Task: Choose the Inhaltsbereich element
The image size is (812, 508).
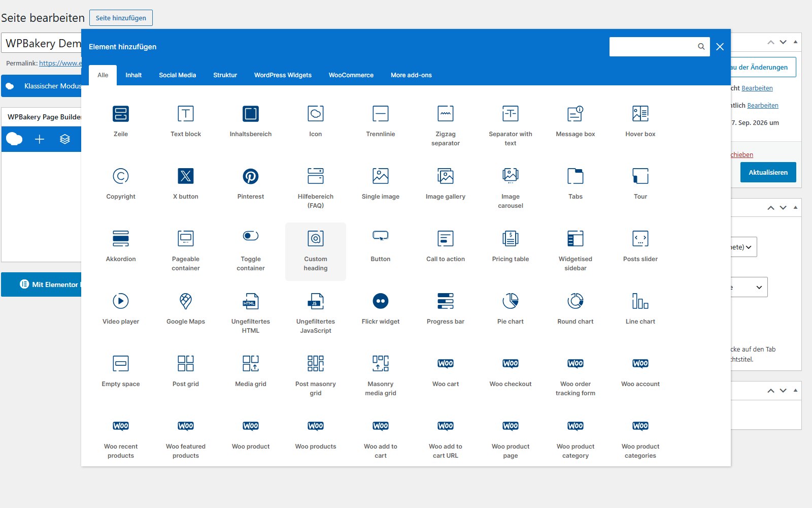Action: [x=251, y=121]
